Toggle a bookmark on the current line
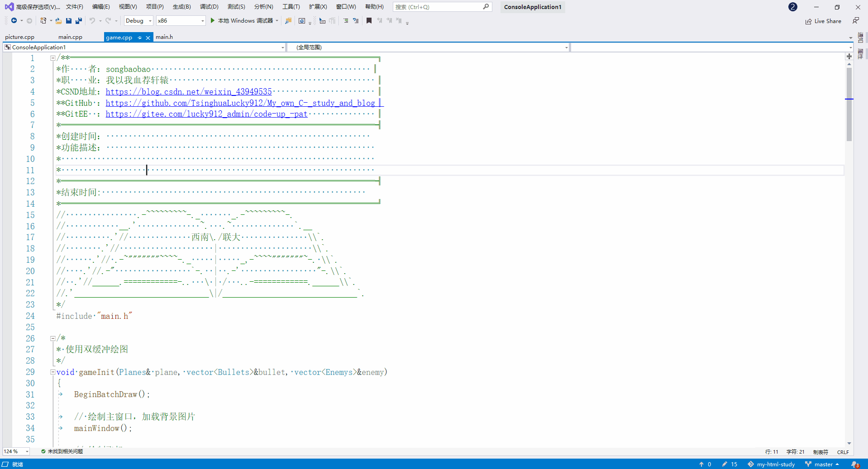The height and width of the screenshot is (469, 868). coord(369,20)
